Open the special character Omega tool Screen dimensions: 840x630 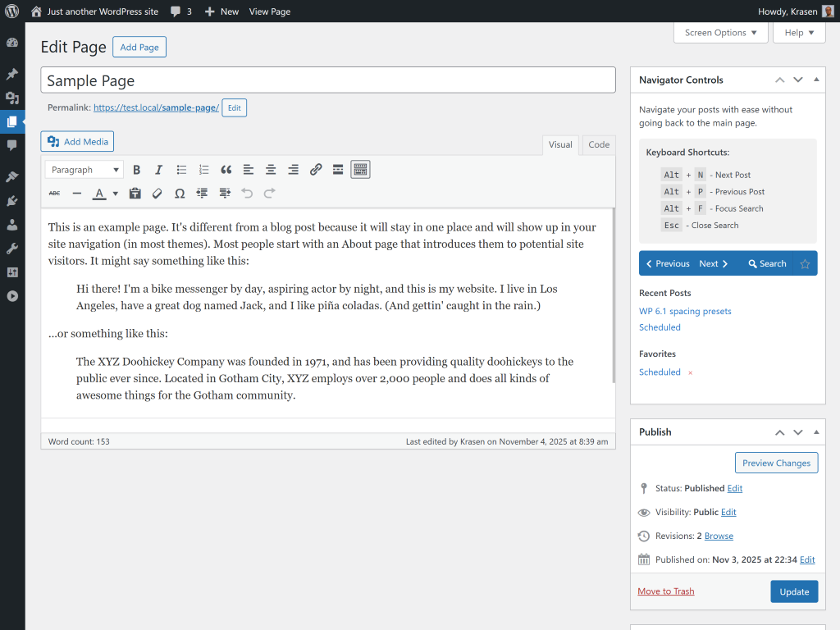pos(180,194)
